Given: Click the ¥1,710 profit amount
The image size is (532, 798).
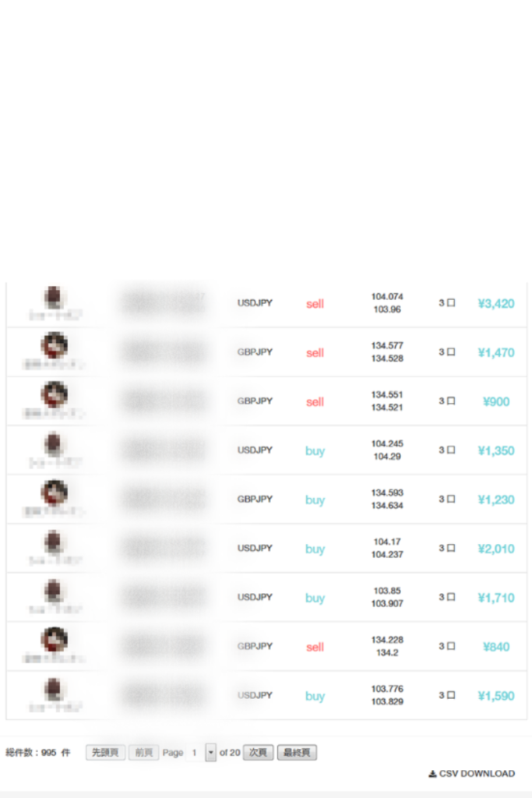Looking at the screenshot, I should tap(496, 598).
